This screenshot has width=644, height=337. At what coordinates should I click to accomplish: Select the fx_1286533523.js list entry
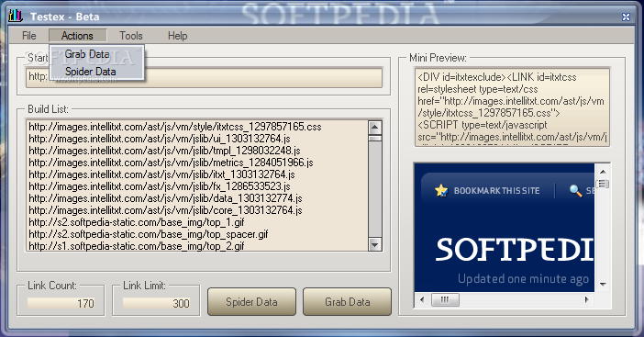point(160,186)
